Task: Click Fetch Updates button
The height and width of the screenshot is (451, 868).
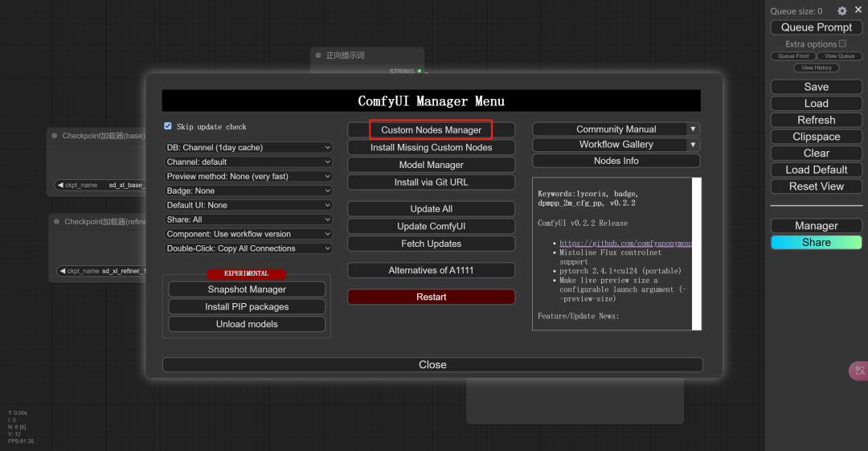Action: tap(432, 244)
